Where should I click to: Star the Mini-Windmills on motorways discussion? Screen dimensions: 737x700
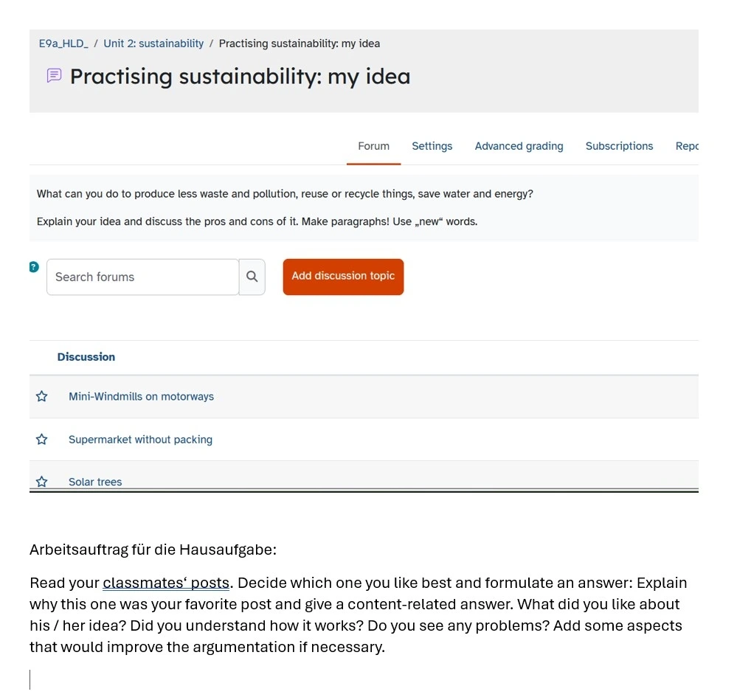pos(42,397)
